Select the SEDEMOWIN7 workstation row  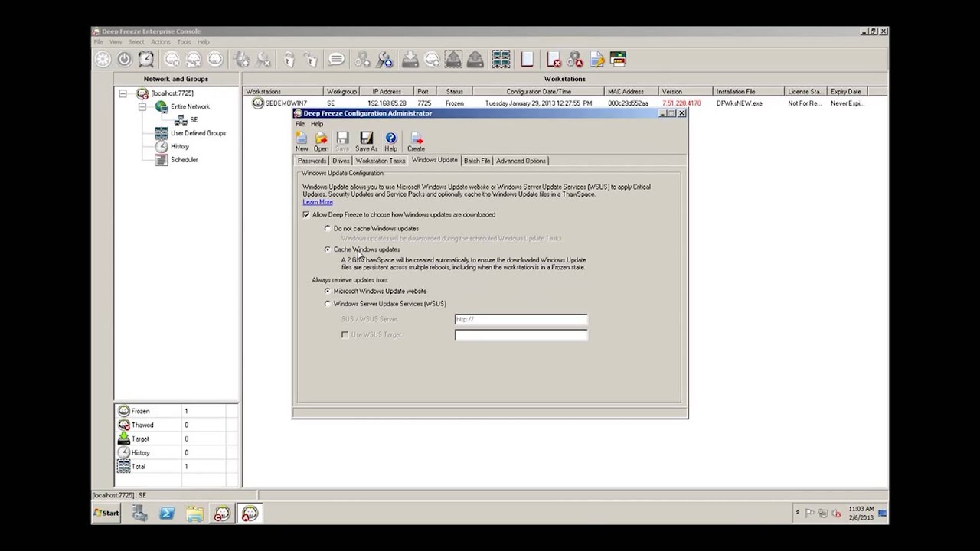coord(285,103)
